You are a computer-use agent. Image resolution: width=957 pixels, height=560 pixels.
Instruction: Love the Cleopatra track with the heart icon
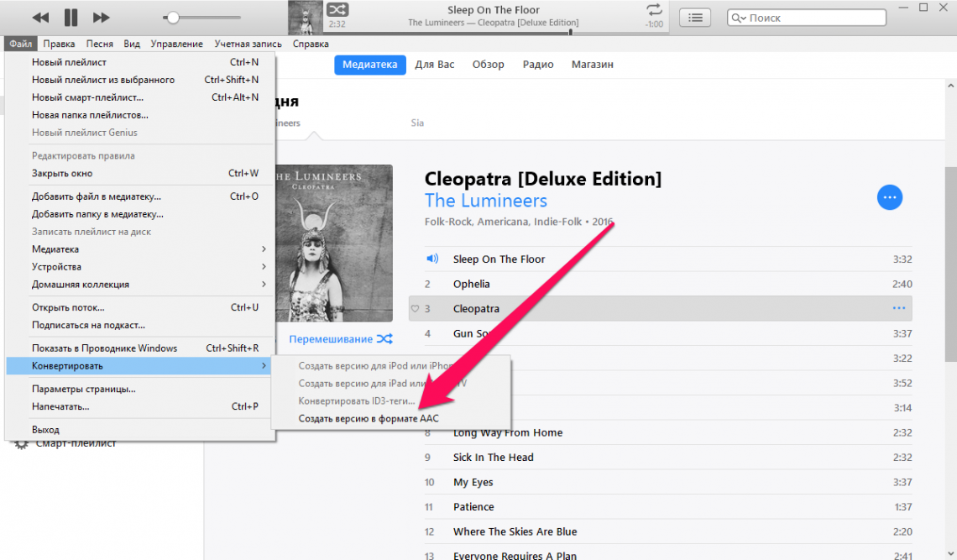[x=415, y=309]
